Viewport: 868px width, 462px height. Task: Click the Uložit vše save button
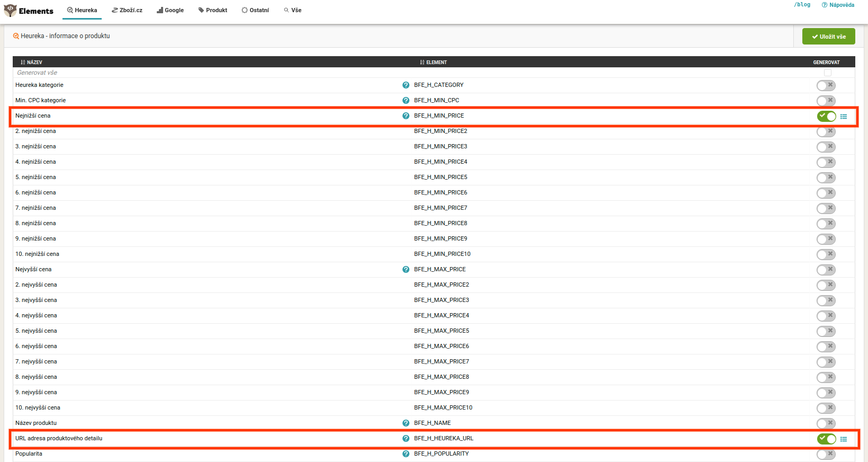coord(828,37)
